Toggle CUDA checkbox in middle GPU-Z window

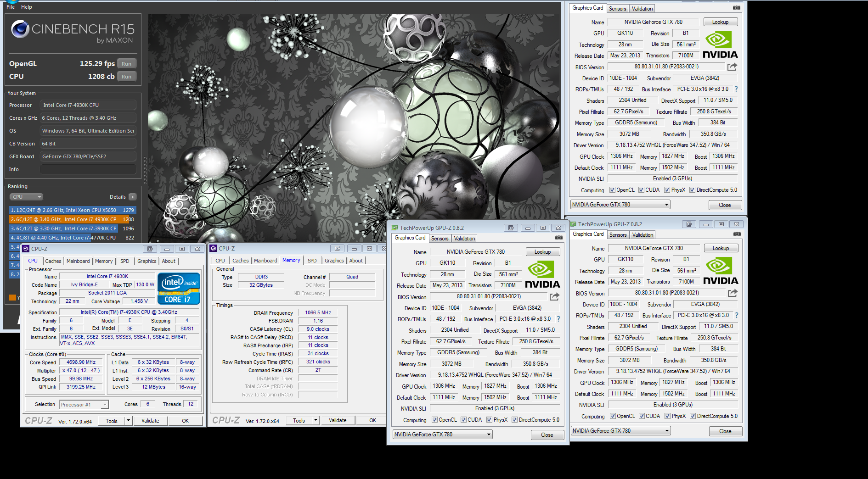(x=463, y=420)
